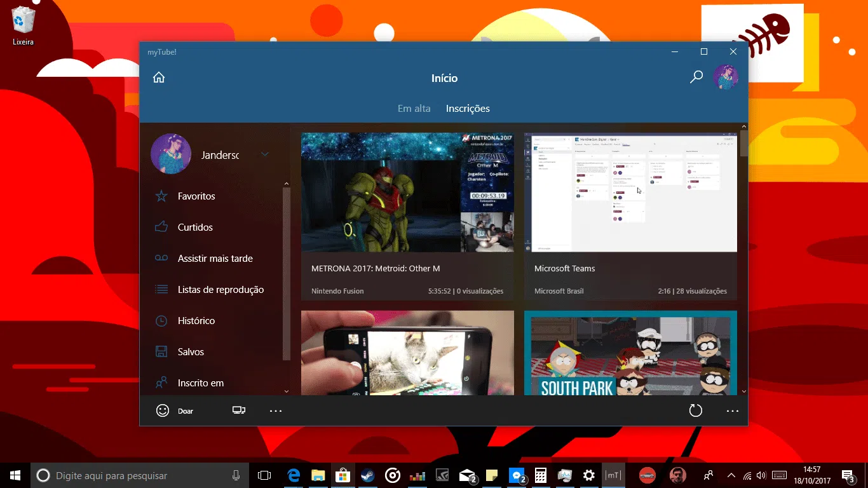Click the sidebar scroll up arrow
868x488 pixels.
(x=287, y=184)
